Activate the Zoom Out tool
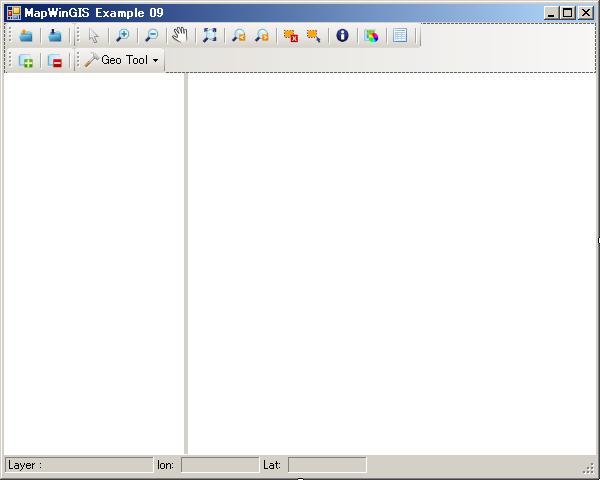Screen dimensions: 600x480 pyautogui.click(x=151, y=36)
